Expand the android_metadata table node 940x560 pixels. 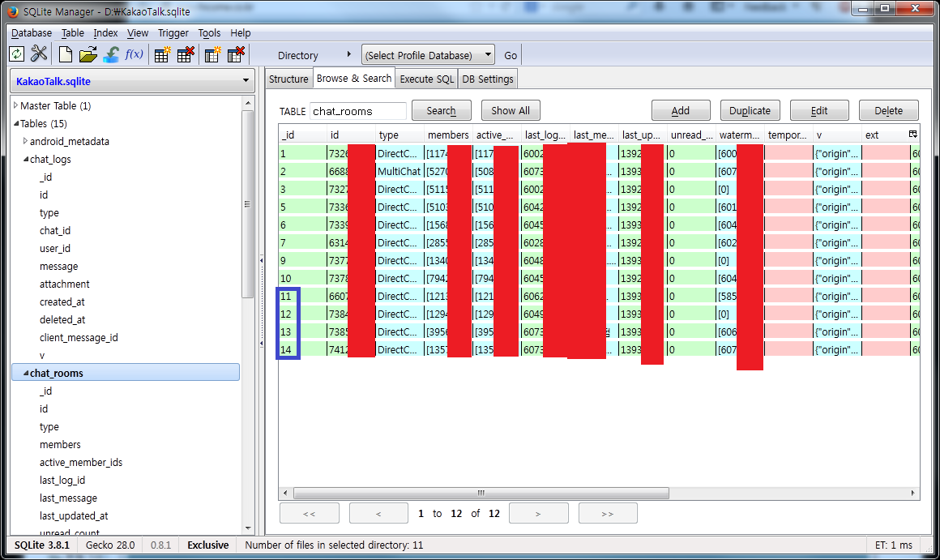point(25,141)
